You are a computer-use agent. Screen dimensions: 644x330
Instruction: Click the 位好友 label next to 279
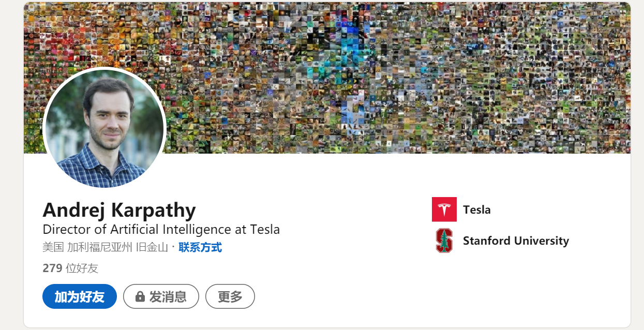click(82, 268)
